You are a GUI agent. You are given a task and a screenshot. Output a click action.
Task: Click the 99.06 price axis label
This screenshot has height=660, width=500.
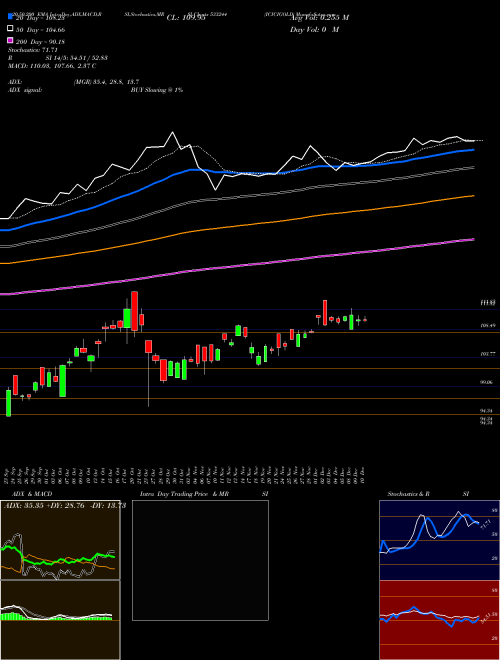pos(488,382)
